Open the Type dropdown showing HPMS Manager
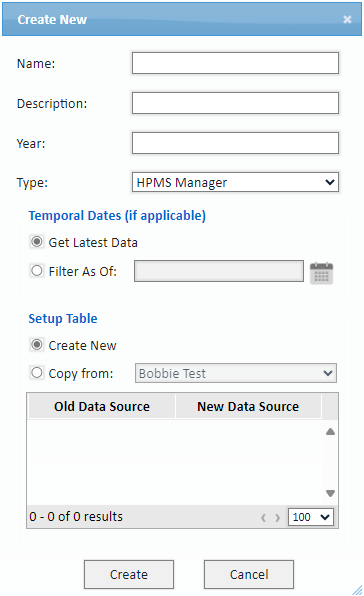 click(x=235, y=182)
